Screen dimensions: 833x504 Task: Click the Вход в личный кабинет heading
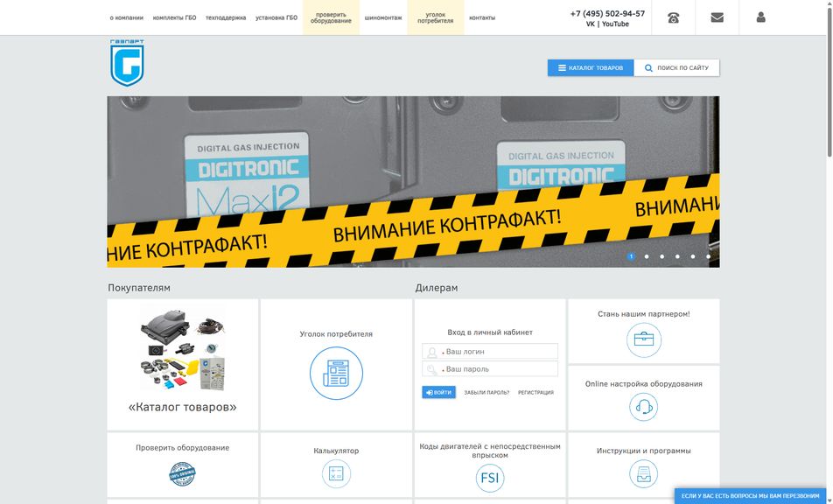click(x=490, y=332)
